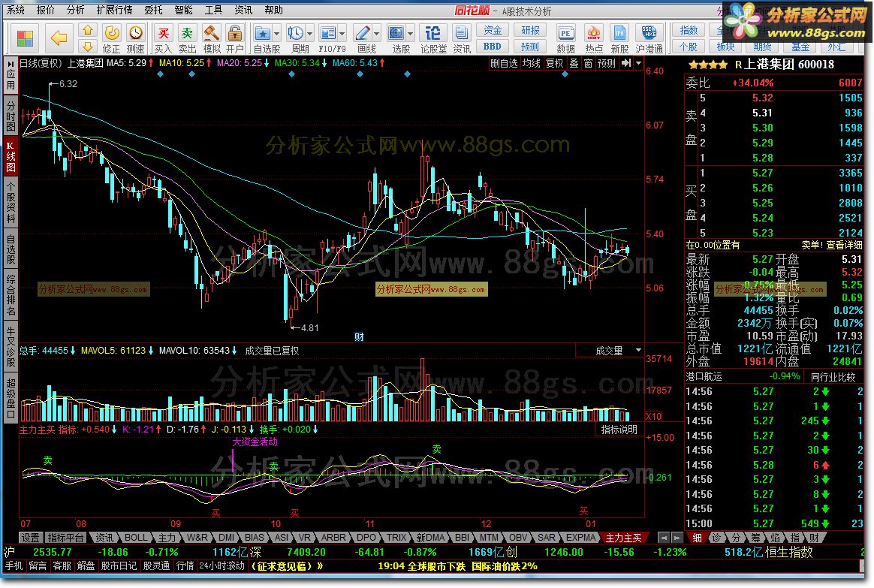Click the page down arrow icon
Screen dimensions: 874x588
click(88, 47)
